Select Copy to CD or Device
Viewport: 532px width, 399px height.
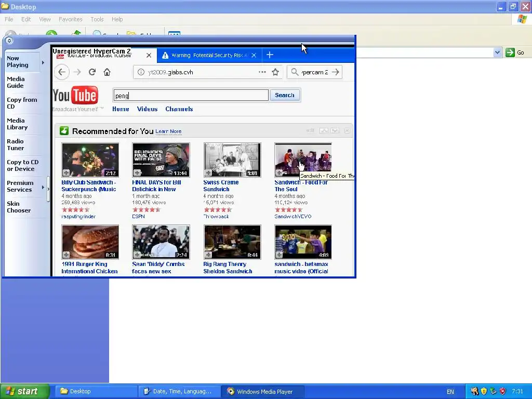click(23, 166)
